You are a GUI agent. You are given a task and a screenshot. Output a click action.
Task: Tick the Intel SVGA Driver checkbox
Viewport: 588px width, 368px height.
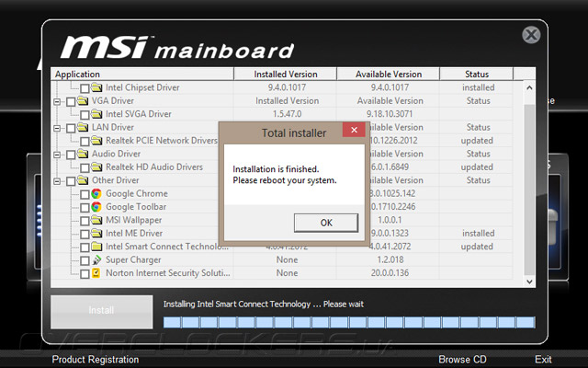coord(85,114)
